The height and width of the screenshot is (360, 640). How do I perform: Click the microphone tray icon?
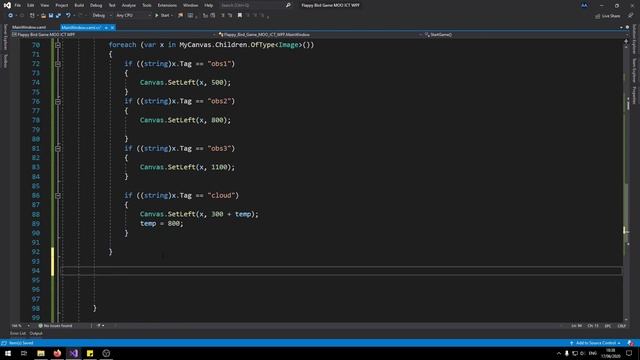[x=567, y=353]
